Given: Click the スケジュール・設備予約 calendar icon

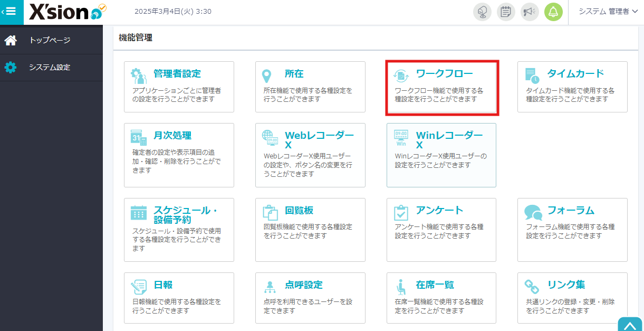Looking at the screenshot, I should 139,213.
